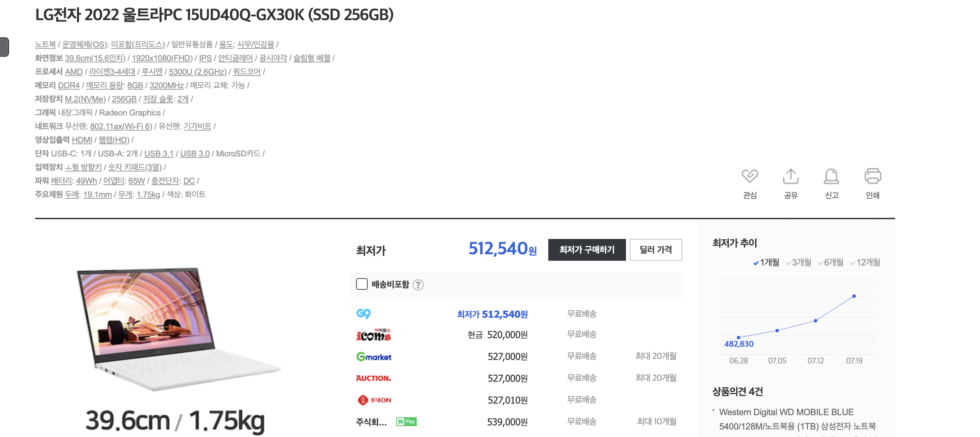The width and height of the screenshot is (980, 437).
Task: Follow the 39.6cm(15.6인치) screen size link
Action: [95, 58]
